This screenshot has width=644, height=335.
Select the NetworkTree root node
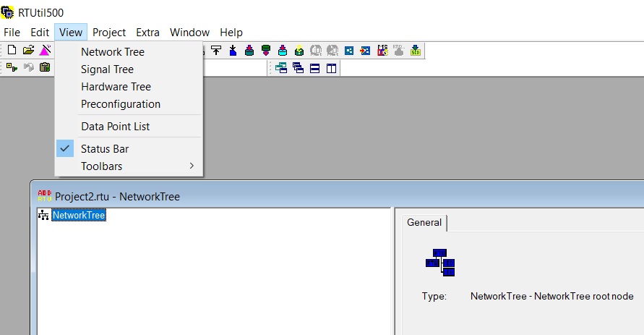point(79,215)
